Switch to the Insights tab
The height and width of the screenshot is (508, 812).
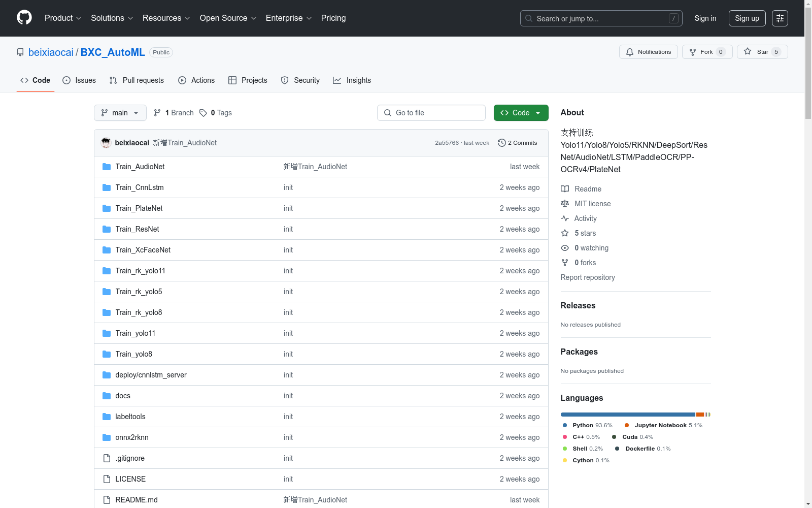[x=352, y=80]
